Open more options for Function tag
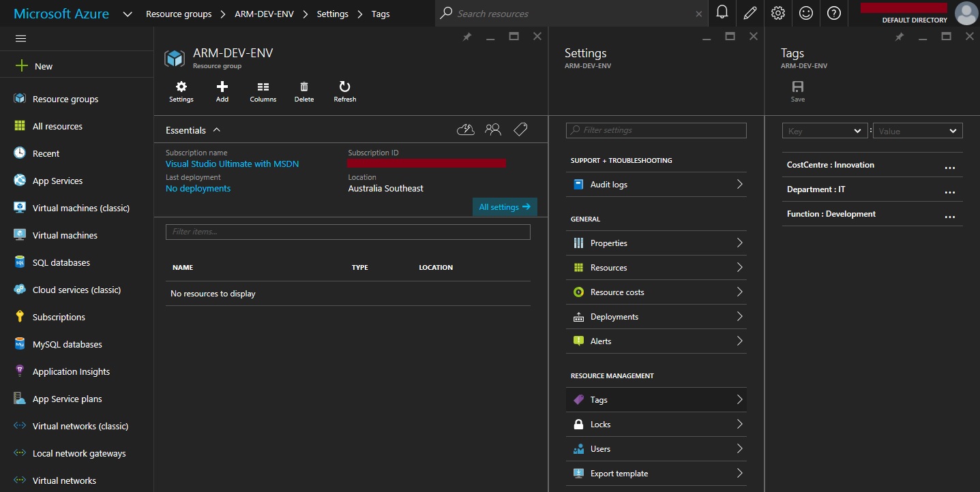Screen dimensions: 980x492 949,216
